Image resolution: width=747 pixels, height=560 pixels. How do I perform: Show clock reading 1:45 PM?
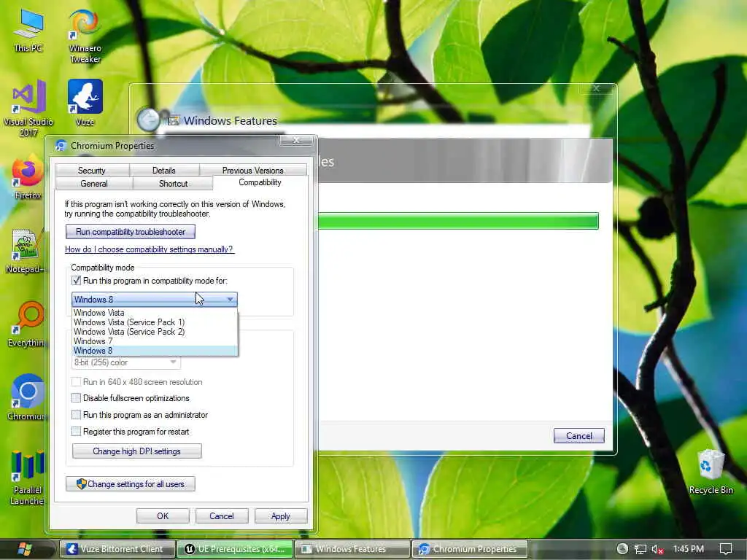pos(689,549)
